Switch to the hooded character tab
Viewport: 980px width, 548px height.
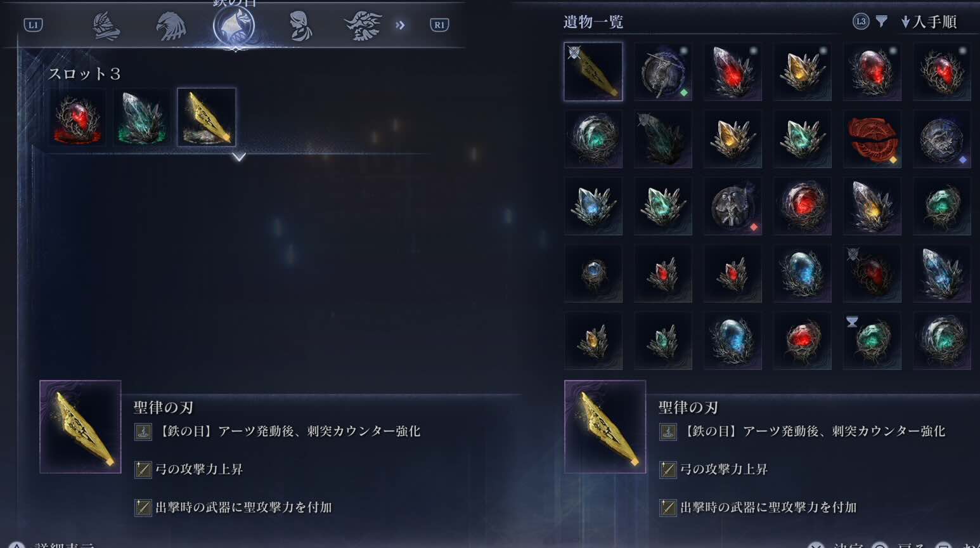[x=300, y=26]
